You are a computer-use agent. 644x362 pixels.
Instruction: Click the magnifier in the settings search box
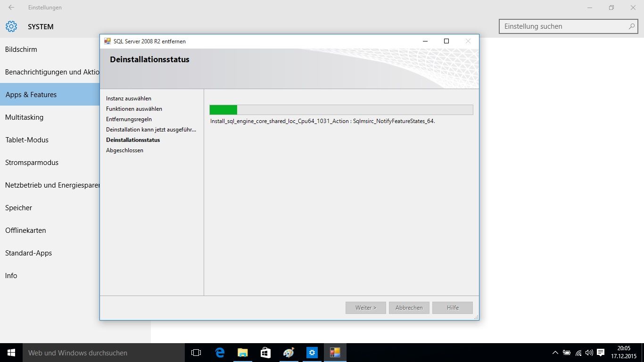click(x=632, y=26)
